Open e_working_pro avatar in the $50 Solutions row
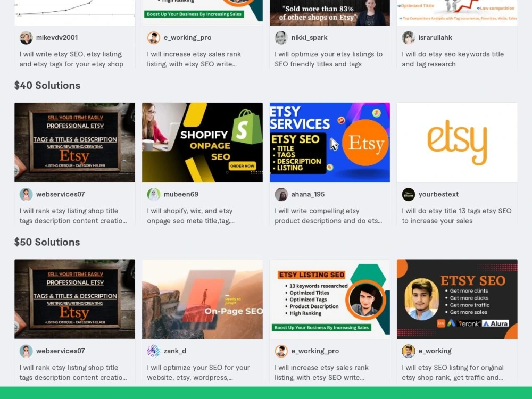Viewport: 532px width, 399px height. coord(281,351)
